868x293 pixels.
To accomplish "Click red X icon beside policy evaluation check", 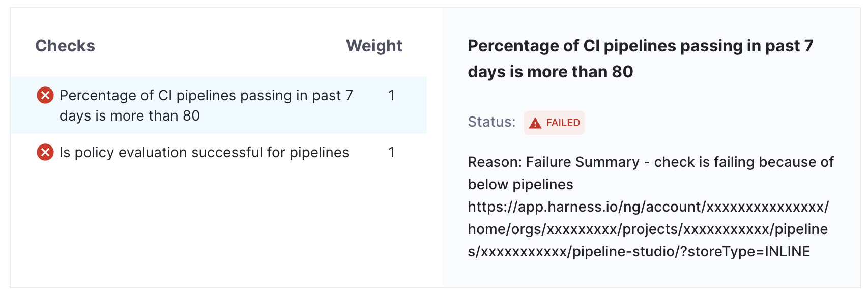I will point(45,152).
